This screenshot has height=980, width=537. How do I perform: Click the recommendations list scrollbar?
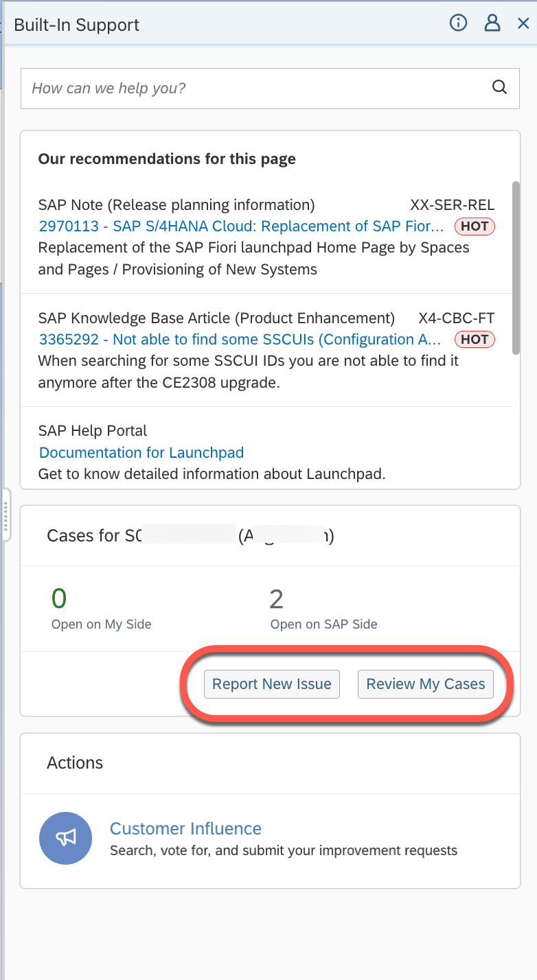click(x=516, y=268)
